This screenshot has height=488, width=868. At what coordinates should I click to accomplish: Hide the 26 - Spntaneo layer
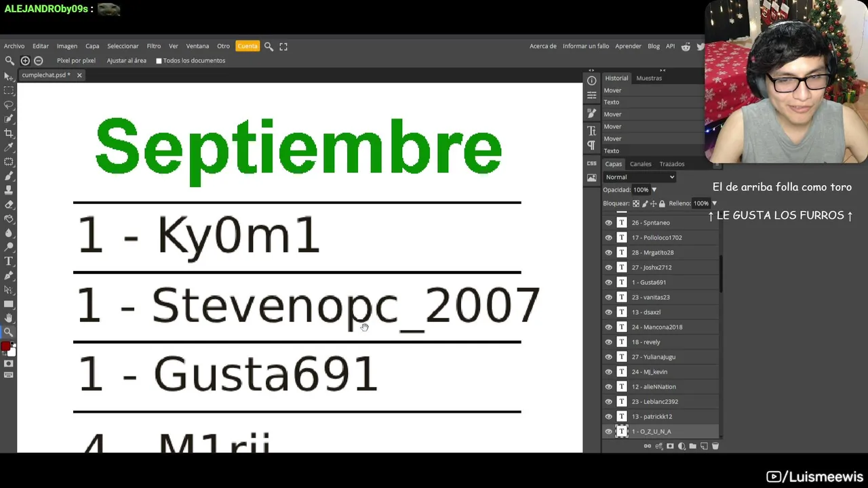pos(608,222)
